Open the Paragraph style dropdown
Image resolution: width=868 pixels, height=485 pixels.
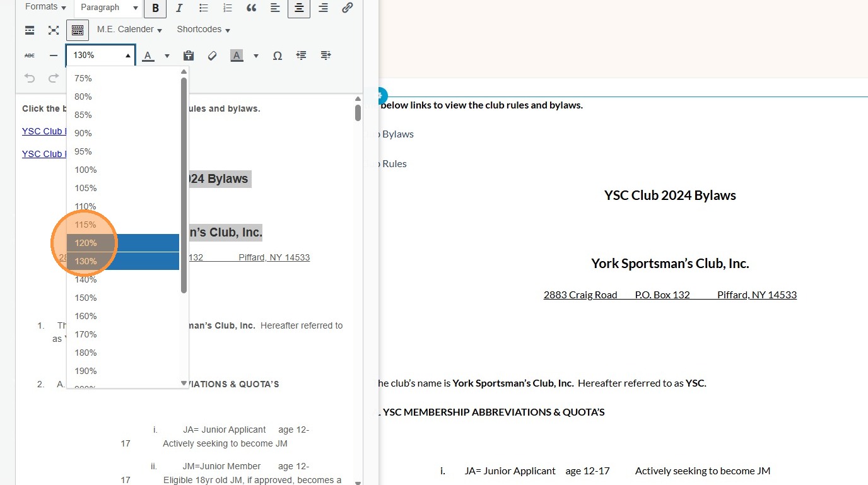pyautogui.click(x=109, y=8)
